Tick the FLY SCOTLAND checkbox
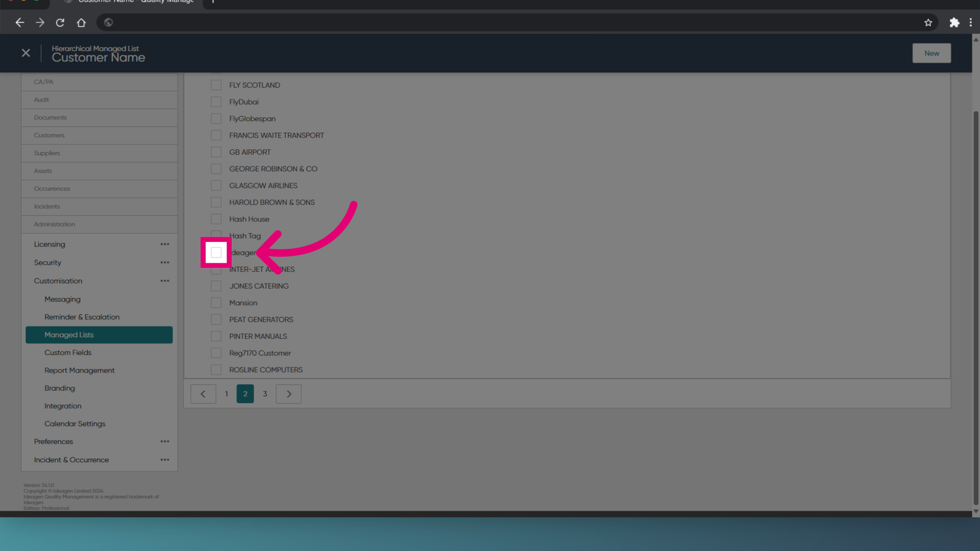This screenshot has width=980, height=551. (x=216, y=85)
